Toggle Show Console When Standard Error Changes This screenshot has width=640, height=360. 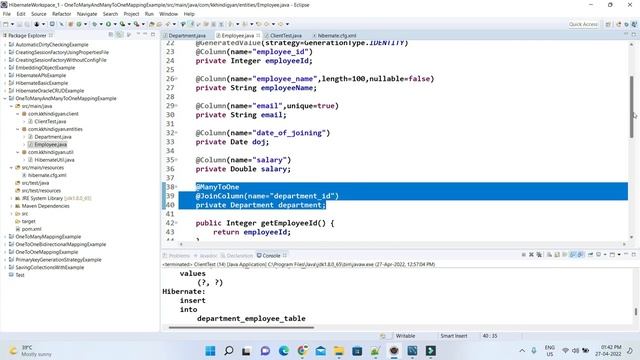[x=580, y=255]
